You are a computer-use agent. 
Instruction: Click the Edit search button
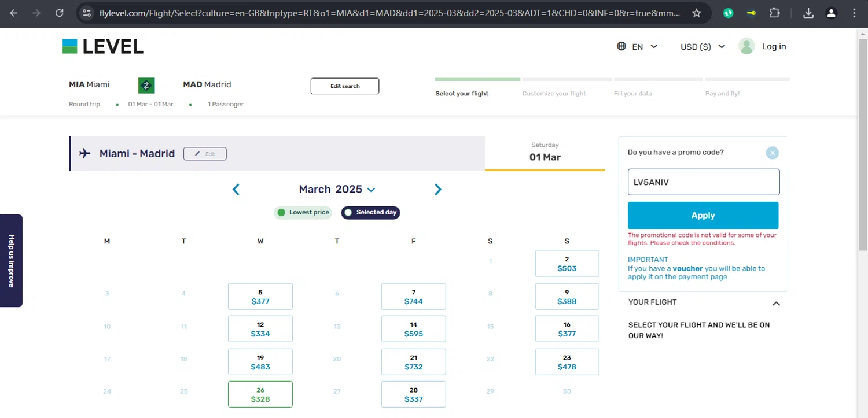345,86
